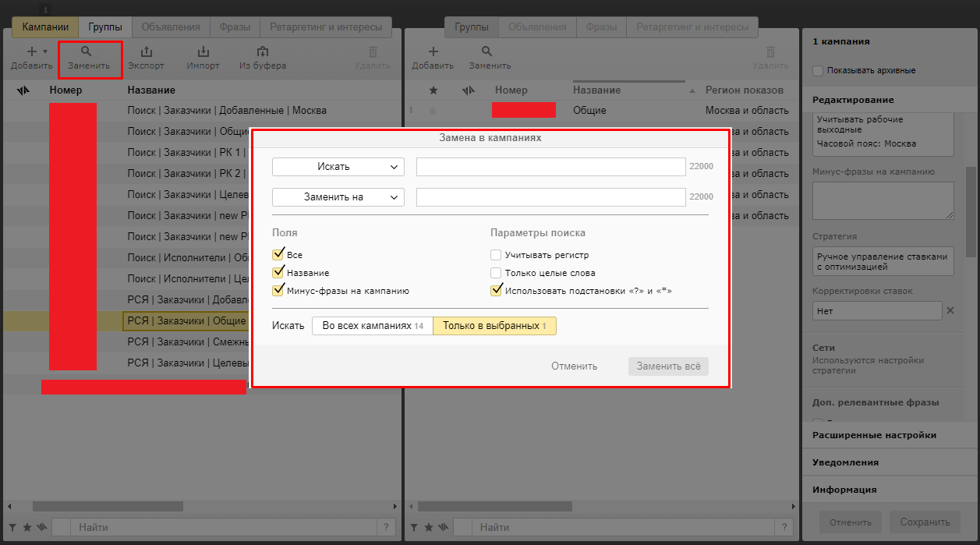Open the Заменить на dropdown in dialog

338,197
